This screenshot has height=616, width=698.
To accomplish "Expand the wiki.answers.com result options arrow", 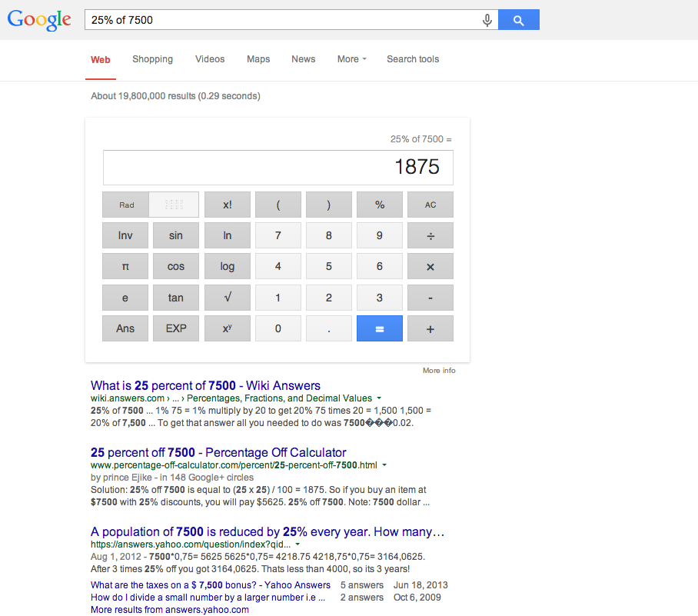I will pos(379,398).
